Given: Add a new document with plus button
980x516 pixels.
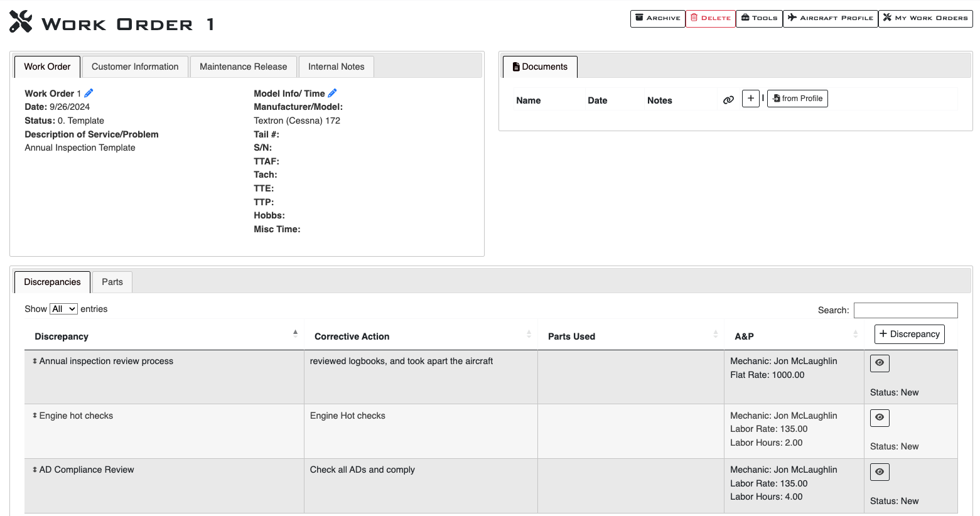Looking at the screenshot, I should click(751, 99).
